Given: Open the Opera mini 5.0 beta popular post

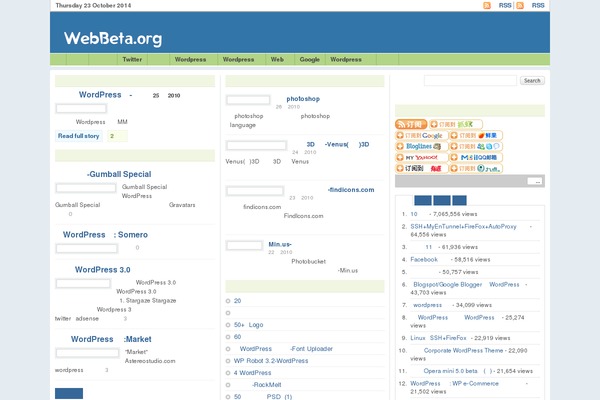Looking at the screenshot, I should click(458, 371).
